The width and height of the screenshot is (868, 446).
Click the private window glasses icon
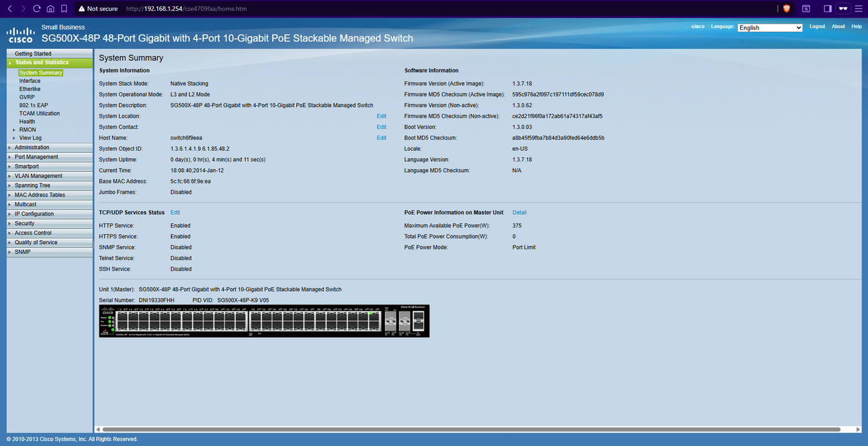click(843, 9)
